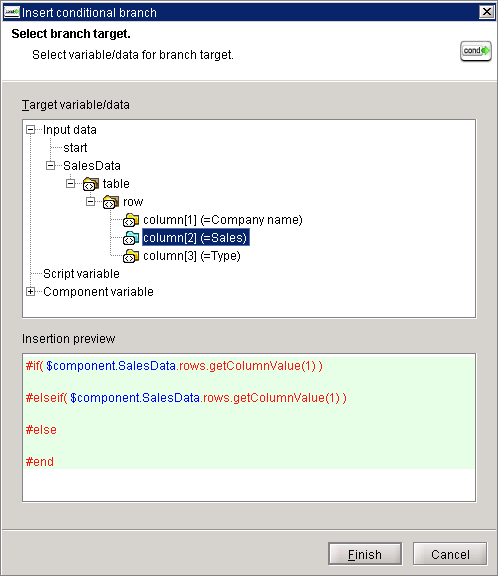Click the column[1] Company name folder icon
The width and height of the screenshot is (498, 576).
[x=131, y=220]
